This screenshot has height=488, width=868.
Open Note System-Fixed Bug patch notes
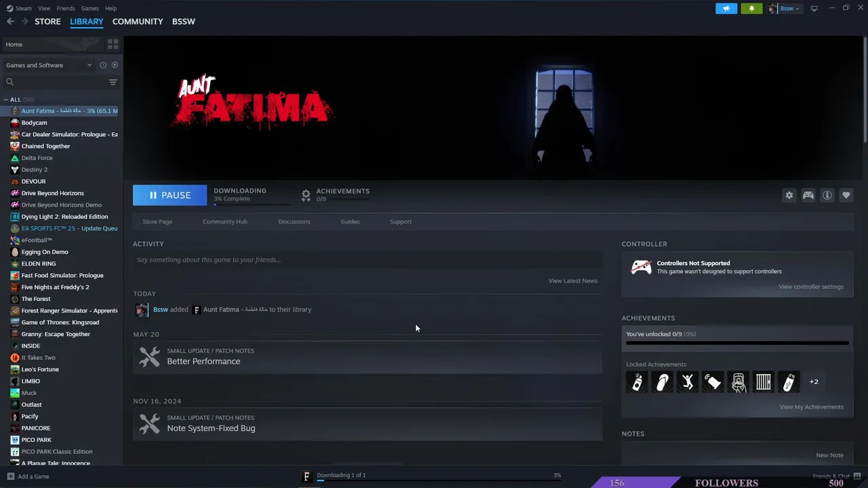coord(368,424)
